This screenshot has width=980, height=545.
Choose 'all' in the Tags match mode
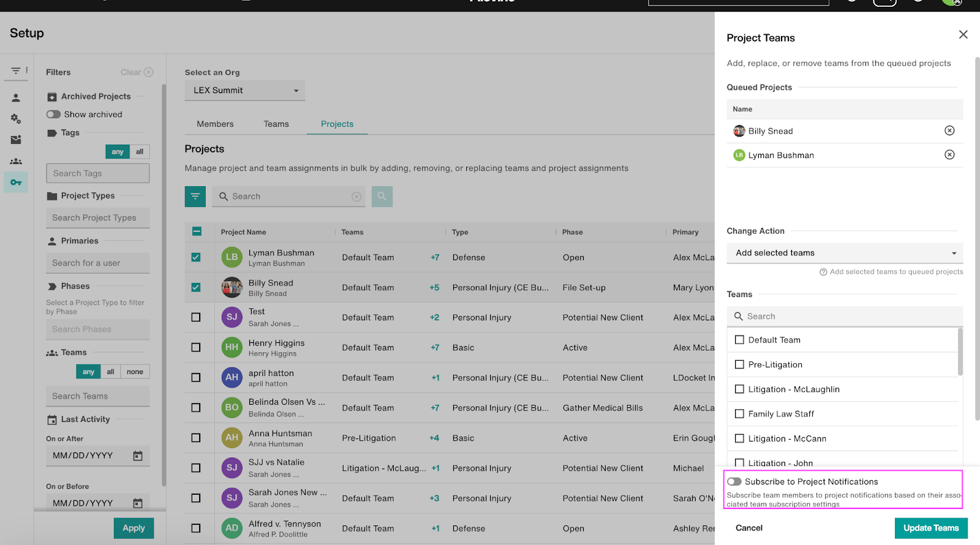(x=140, y=151)
